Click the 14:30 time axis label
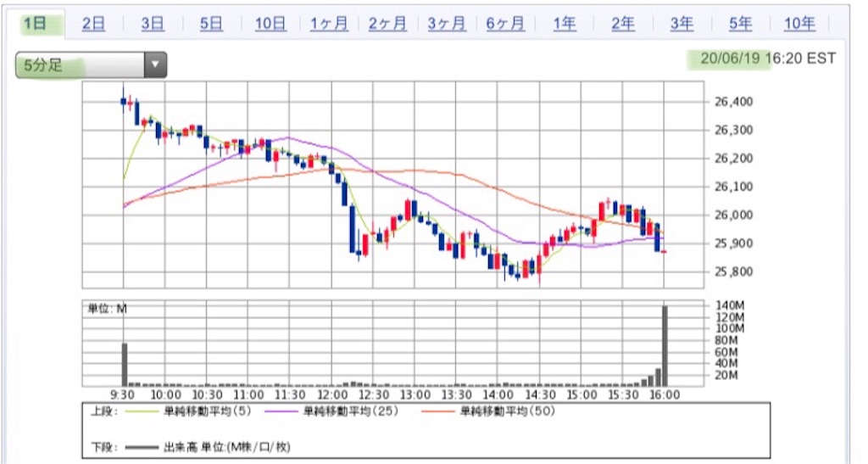The height and width of the screenshot is (464, 868). point(540,394)
